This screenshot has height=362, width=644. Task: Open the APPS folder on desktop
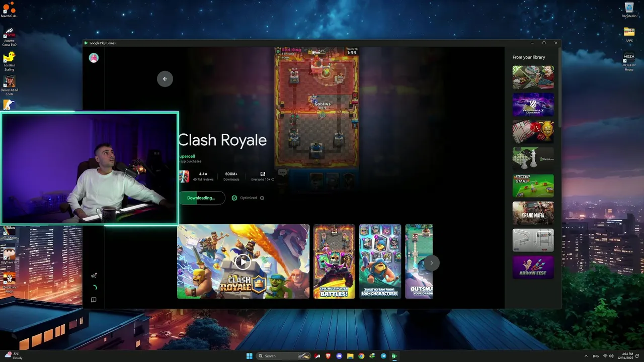click(629, 35)
